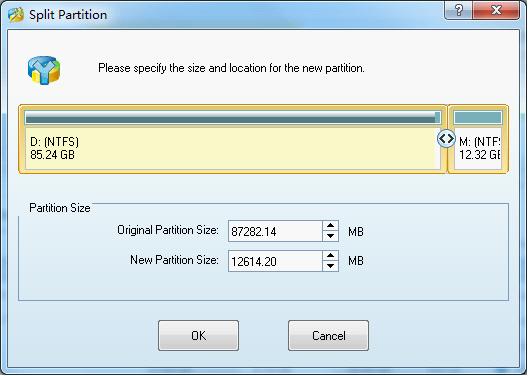Increase New Partition Size with up arrow
This screenshot has width=528, height=376.
click(x=330, y=255)
